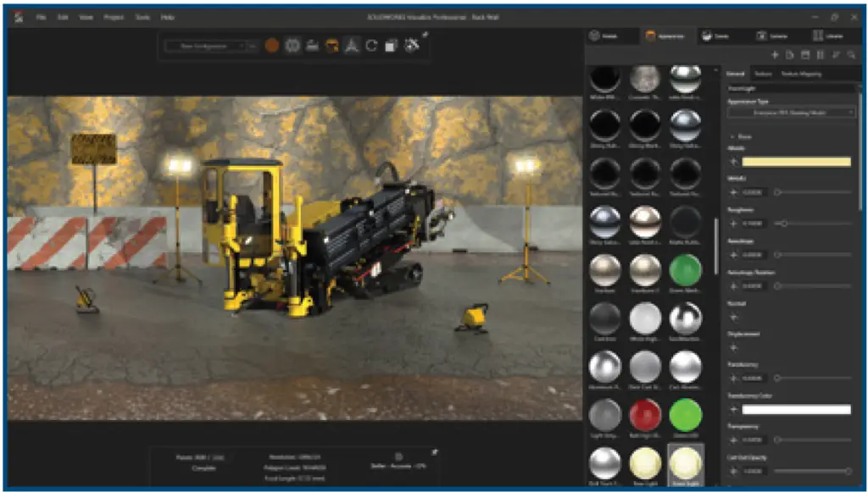Viewport: 868px width, 492px height.
Task: Click the pin icon on the bottom status panel
Action: [435, 453]
